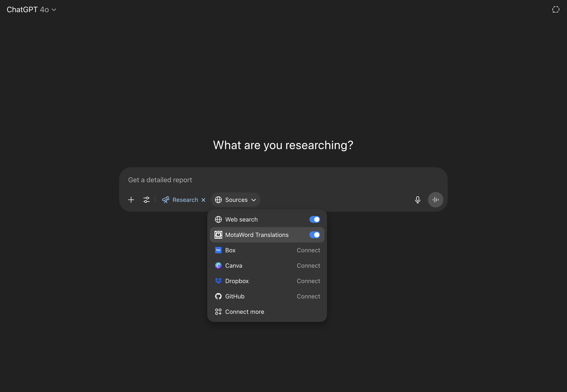Click the Research label text
Image resolution: width=567 pixels, height=392 pixels.
(185, 200)
